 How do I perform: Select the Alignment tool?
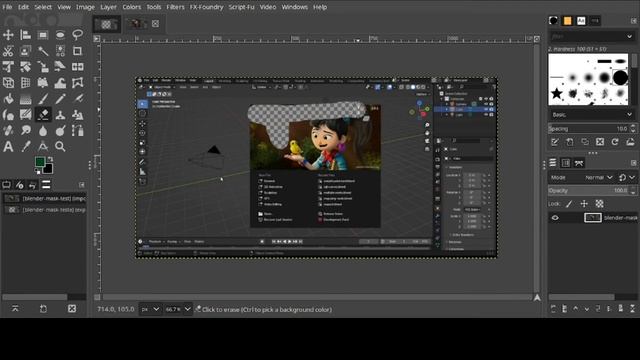(x=26, y=35)
